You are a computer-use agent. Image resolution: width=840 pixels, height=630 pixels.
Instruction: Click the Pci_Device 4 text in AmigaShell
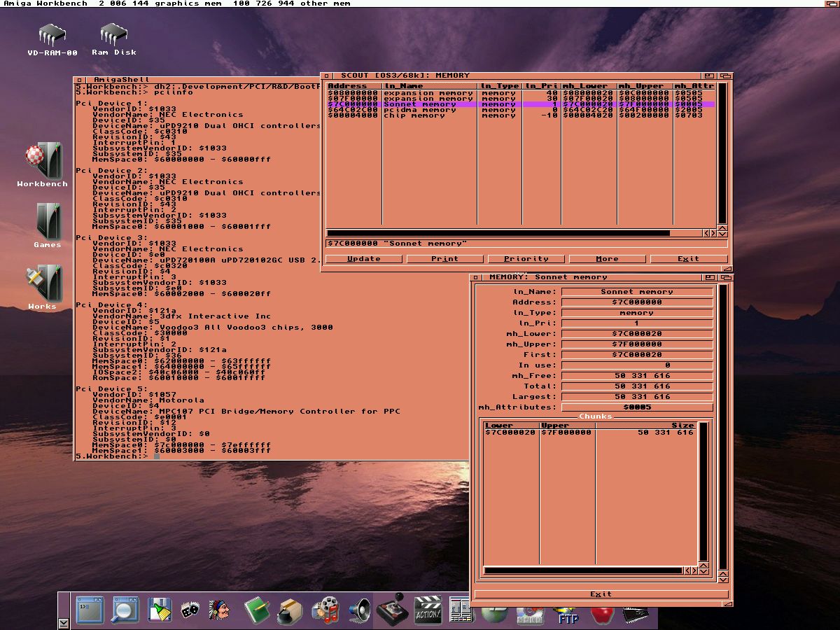(x=112, y=305)
